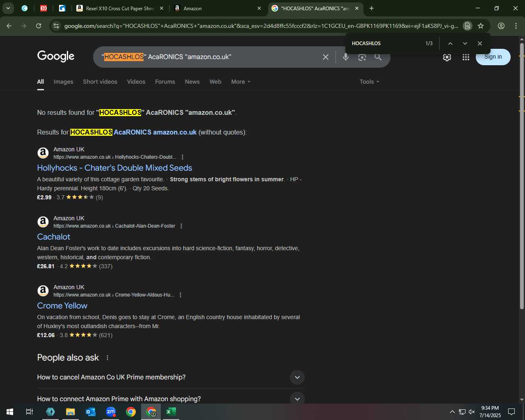The height and width of the screenshot is (420, 525).
Task: Click the Google logo
Action: [x=56, y=56]
